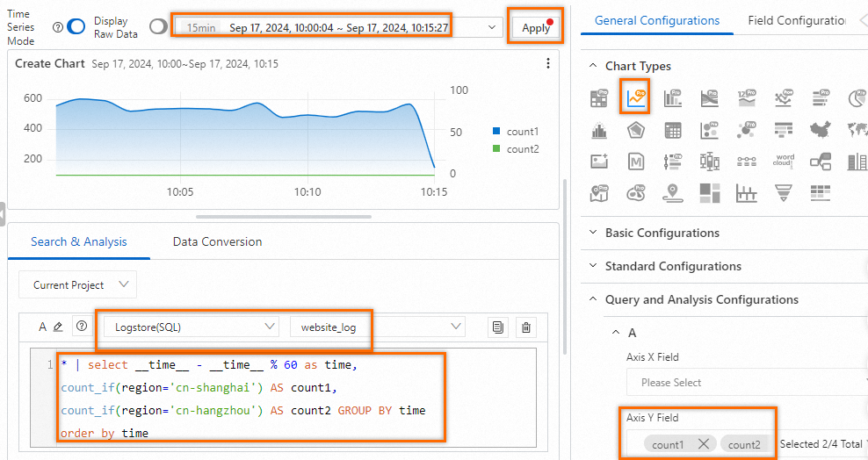Toggle the Display Raw Data switch

click(158, 26)
